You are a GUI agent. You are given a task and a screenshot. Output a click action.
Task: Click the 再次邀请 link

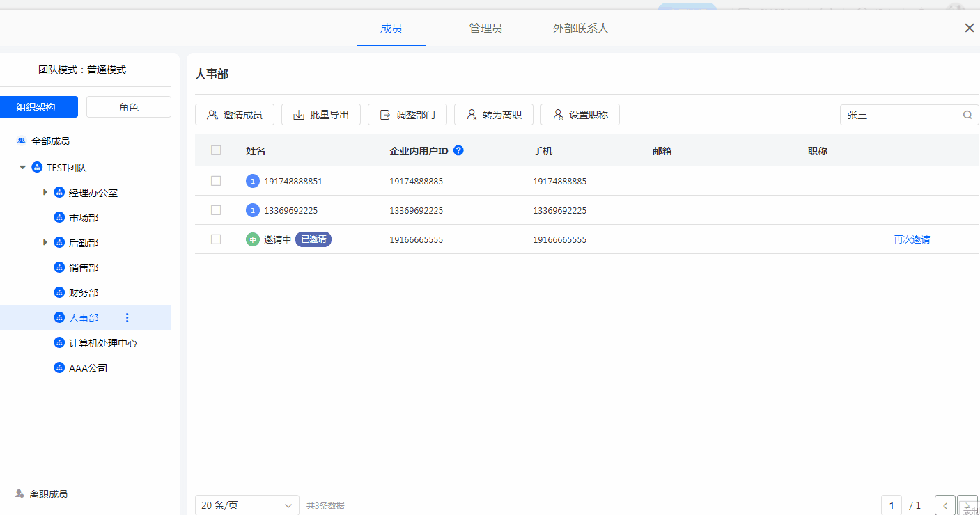[912, 239]
